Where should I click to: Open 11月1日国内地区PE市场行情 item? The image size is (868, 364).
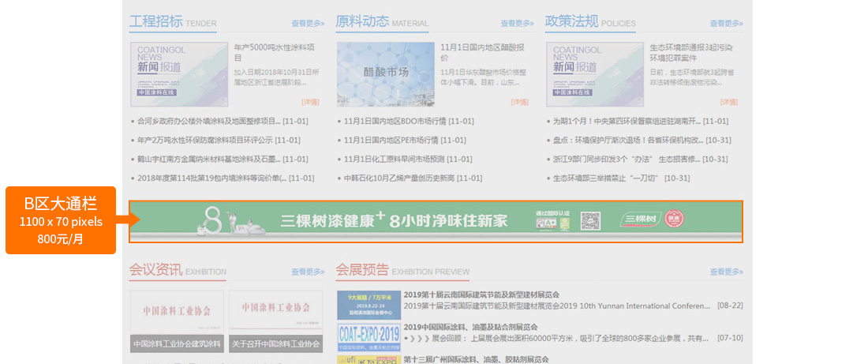[x=405, y=141]
